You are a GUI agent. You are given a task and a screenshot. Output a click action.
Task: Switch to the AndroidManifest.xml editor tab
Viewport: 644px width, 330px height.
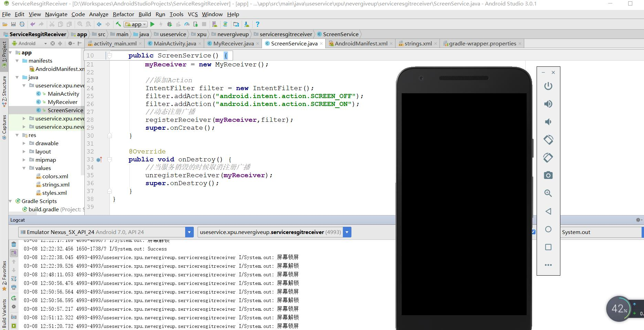tap(361, 43)
